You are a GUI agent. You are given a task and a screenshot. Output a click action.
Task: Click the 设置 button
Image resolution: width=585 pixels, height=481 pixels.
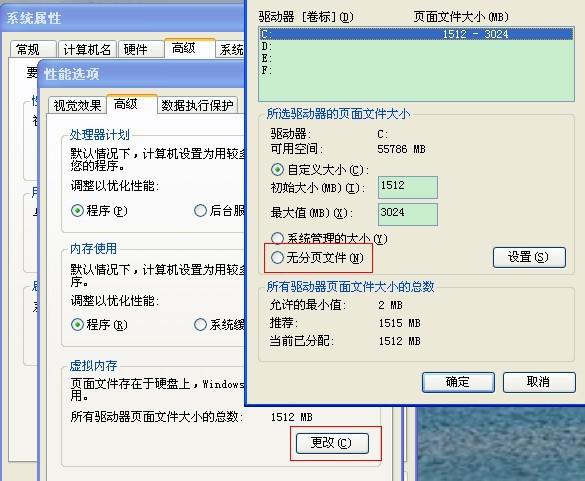(529, 257)
